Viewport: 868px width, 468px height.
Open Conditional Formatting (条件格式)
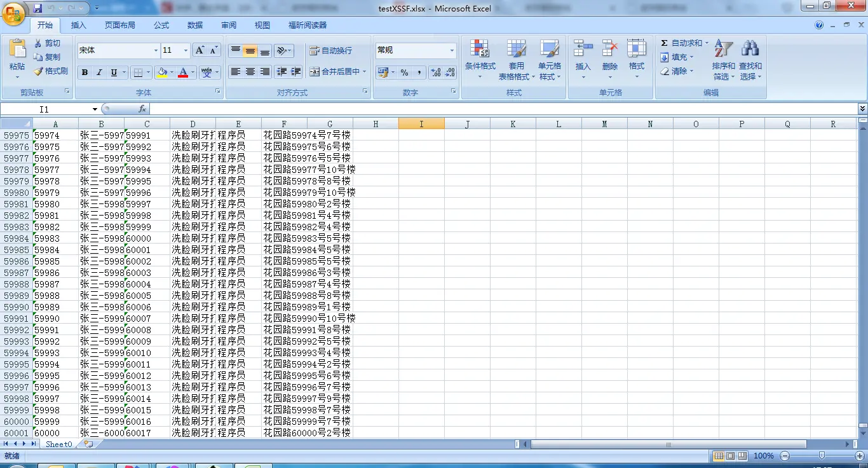480,60
